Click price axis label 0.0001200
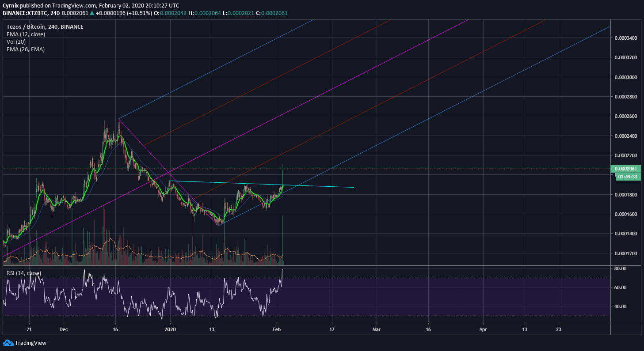The image size is (644, 351). (625, 253)
